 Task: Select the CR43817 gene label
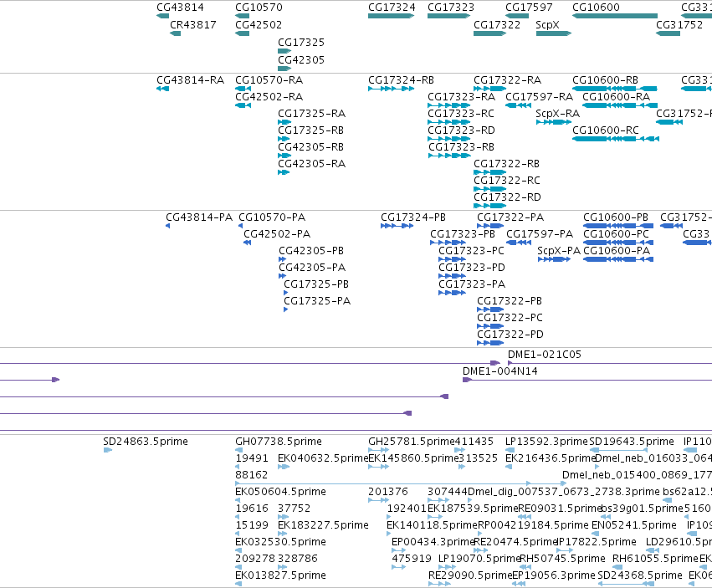point(193,24)
